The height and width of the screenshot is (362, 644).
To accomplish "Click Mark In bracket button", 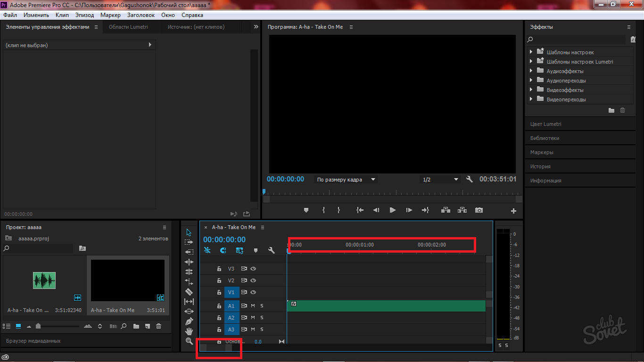I will [323, 210].
